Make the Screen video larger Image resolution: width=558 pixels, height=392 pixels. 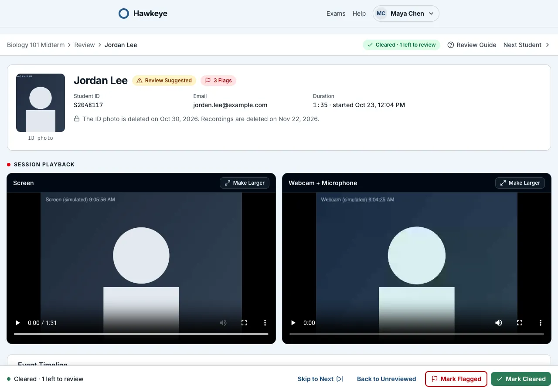pos(245,183)
